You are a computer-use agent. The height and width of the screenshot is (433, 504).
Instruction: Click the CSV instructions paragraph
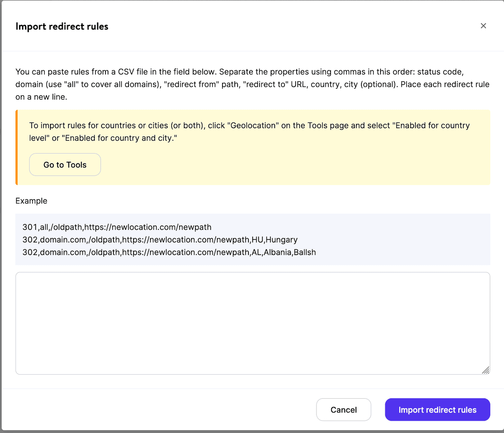coord(252,84)
